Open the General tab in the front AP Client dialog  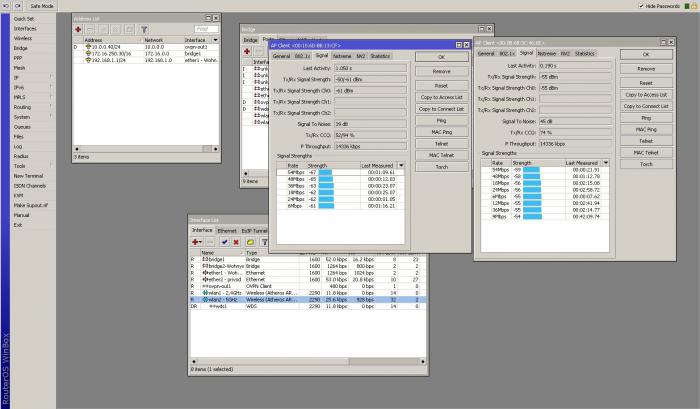click(x=281, y=56)
